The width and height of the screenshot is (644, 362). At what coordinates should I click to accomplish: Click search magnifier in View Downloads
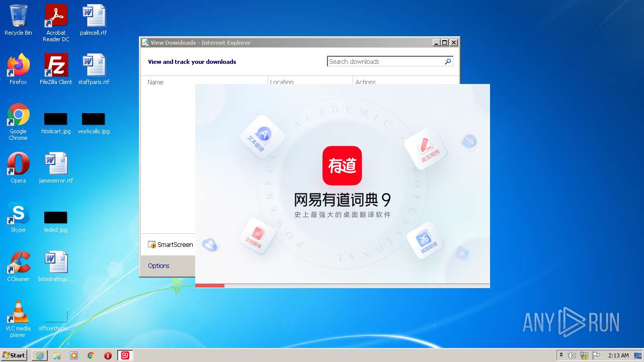click(x=448, y=61)
